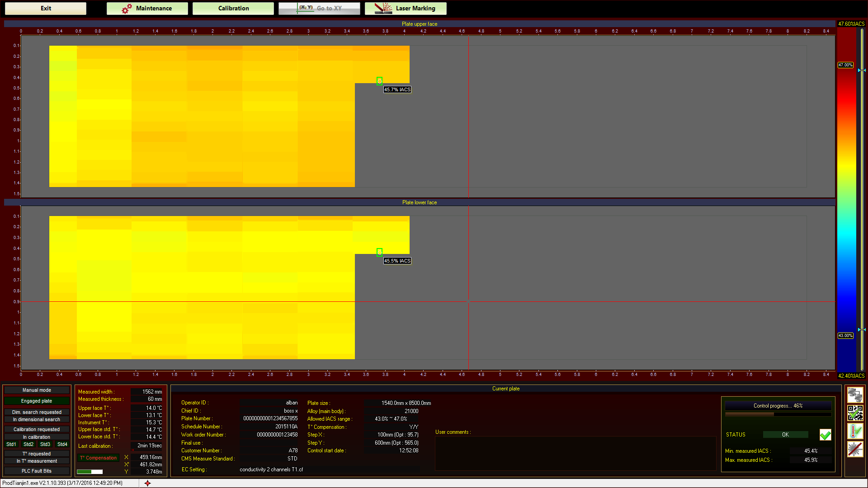Toggle the Std4 calibration standard
This screenshot has height=488, width=868.
[62, 444]
